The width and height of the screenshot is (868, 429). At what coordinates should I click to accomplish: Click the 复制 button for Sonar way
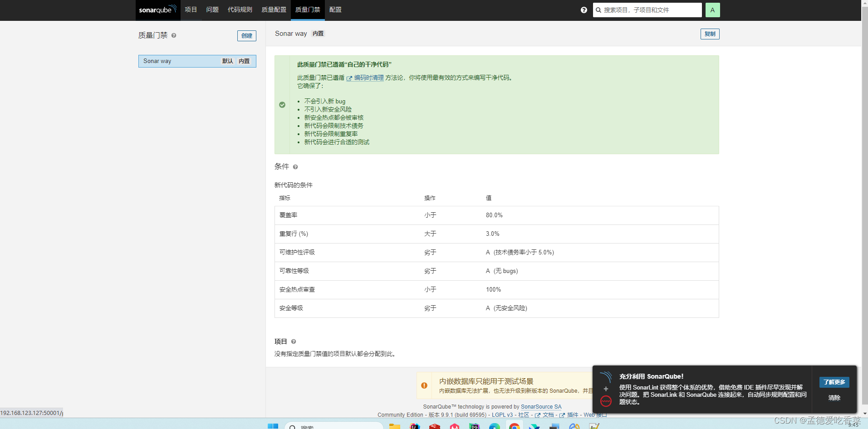[x=710, y=34]
